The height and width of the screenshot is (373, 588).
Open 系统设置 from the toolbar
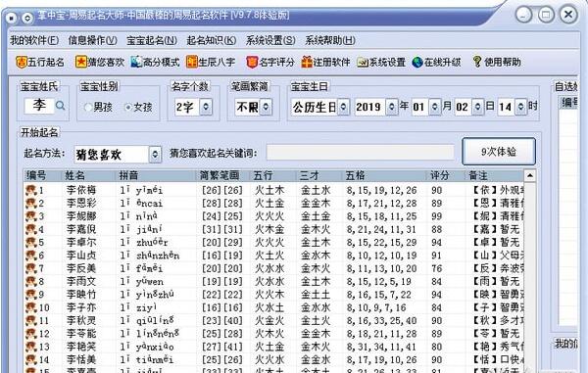380,62
